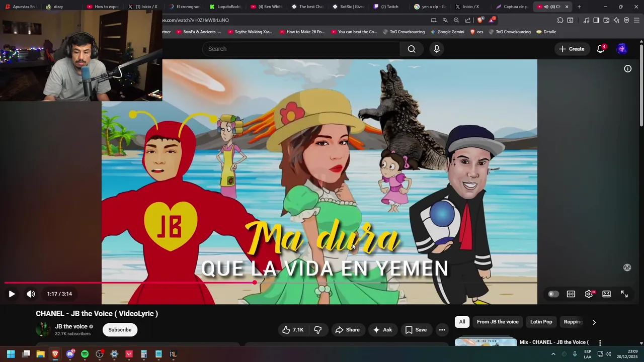Viewport: 644px width, 362px height.
Task: Open JB the voice channel avatar
Action: 43,330
